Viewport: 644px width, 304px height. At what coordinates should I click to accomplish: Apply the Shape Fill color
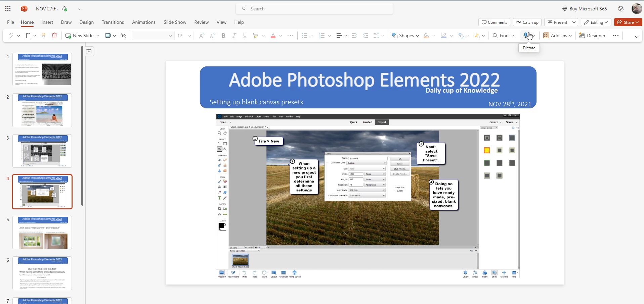point(426,36)
